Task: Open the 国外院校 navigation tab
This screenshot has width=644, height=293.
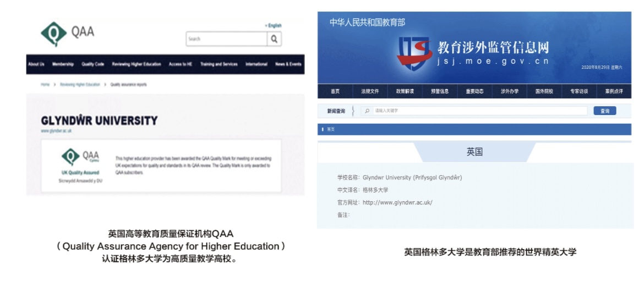Action: point(544,91)
